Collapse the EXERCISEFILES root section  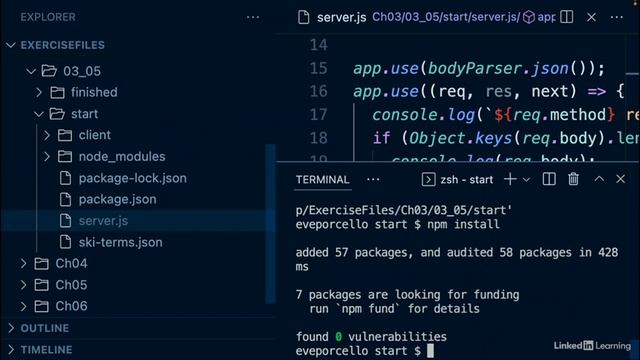pos(11,45)
